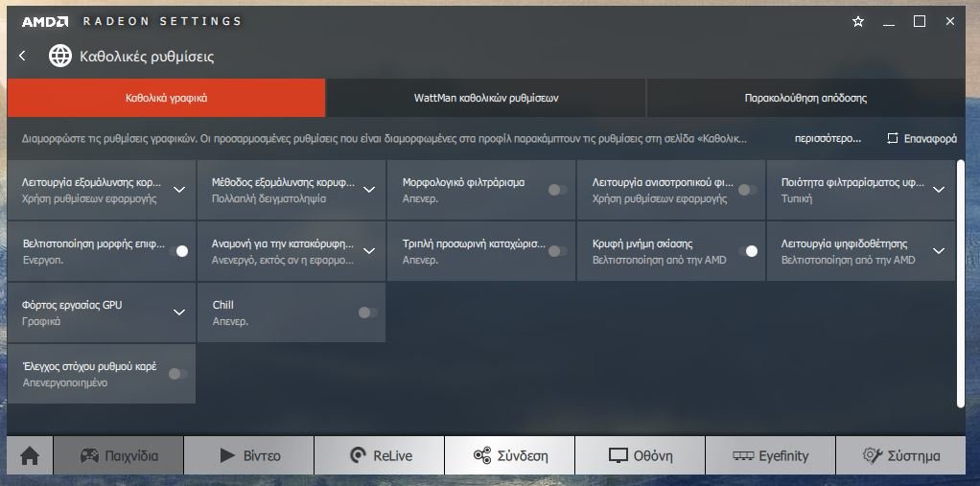Image resolution: width=980 pixels, height=486 pixels.
Task: Click the gear-wrench icon in Σύστημα
Action: click(872, 456)
